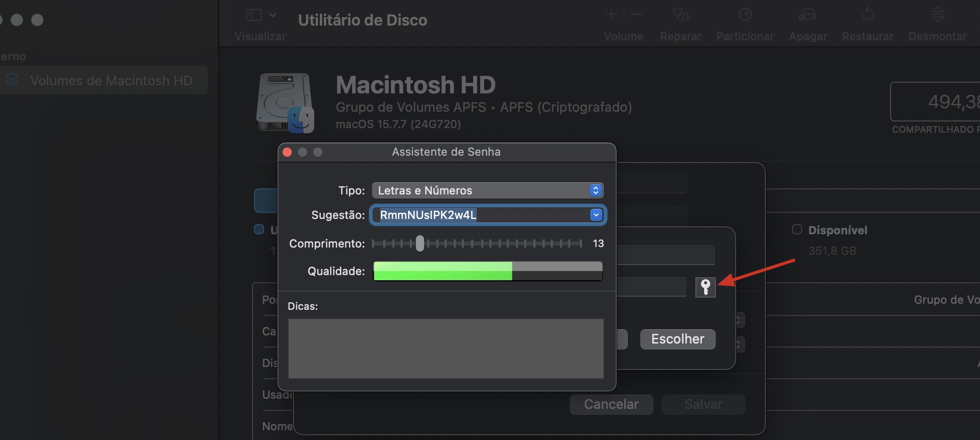Open the Tipo dropdown Letras e Números

coord(487,190)
